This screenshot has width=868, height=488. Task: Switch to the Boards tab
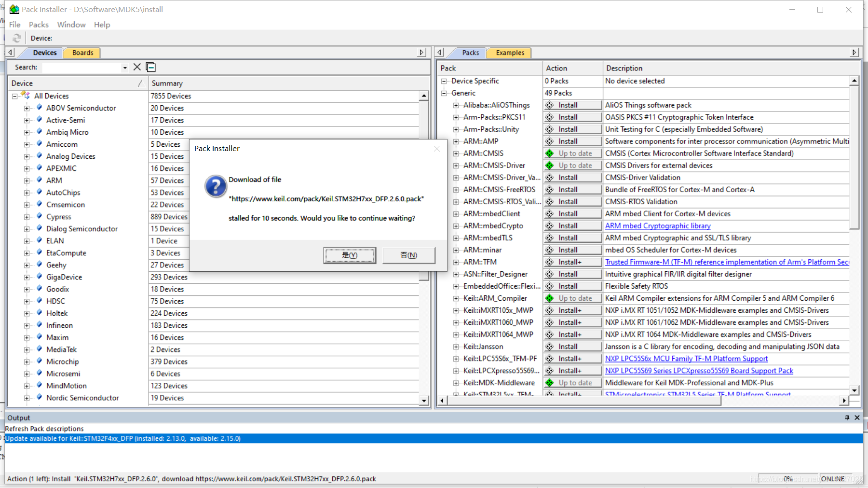(82, 53)
